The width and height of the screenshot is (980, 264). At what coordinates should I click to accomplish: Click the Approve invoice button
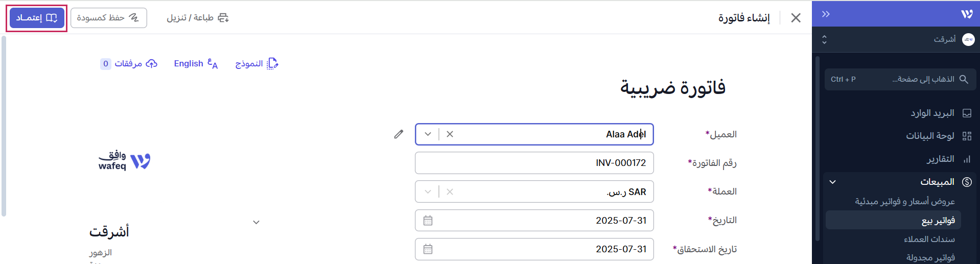point(37,18)
